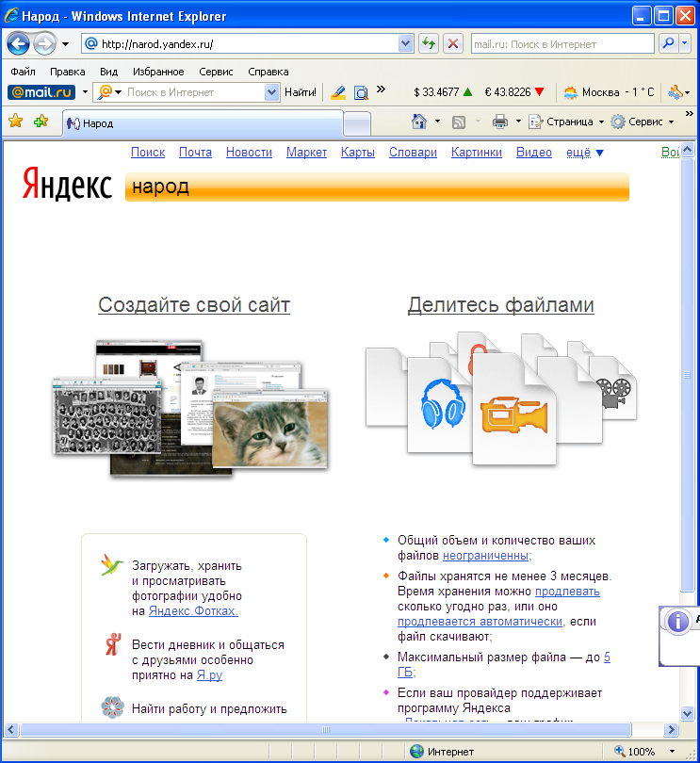This screenshot has width=700, height=763.
Task: Click the Найти! button
Action: (x=301, y=92)
